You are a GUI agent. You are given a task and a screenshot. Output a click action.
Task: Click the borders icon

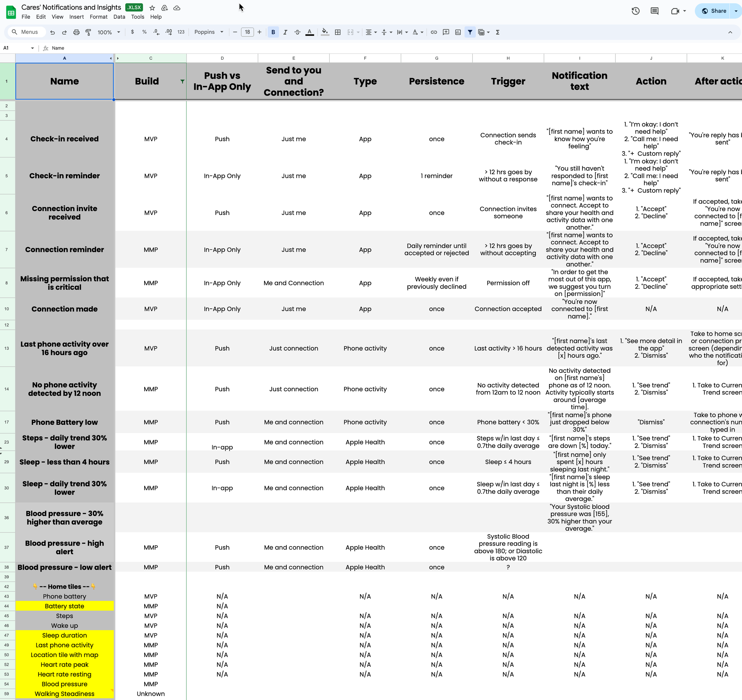338,32
